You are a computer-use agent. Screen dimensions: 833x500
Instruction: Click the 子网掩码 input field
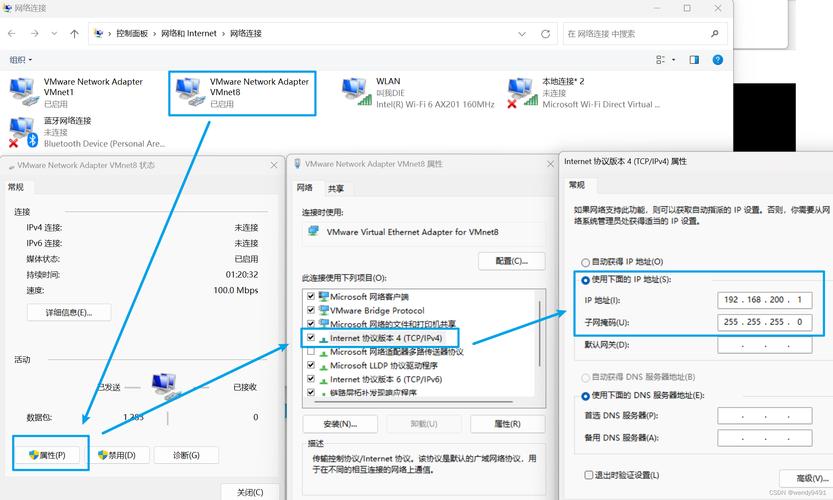click(x=764, y=322)
